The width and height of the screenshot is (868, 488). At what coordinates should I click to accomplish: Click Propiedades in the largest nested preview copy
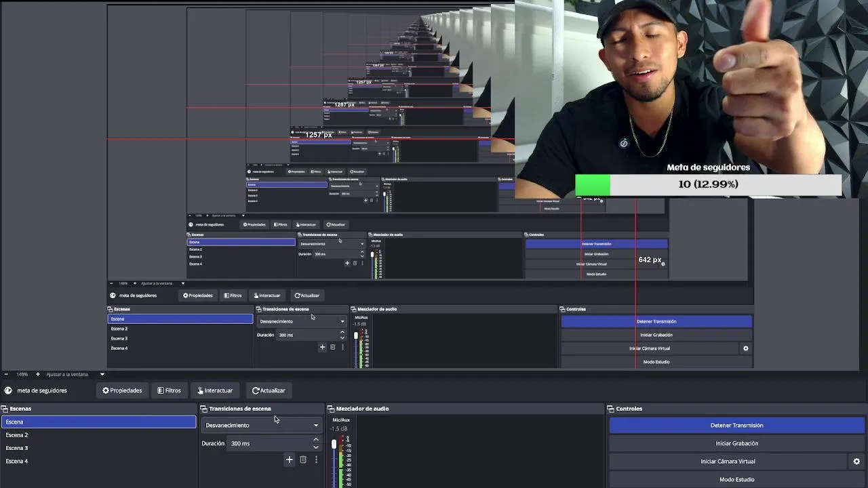198,296
